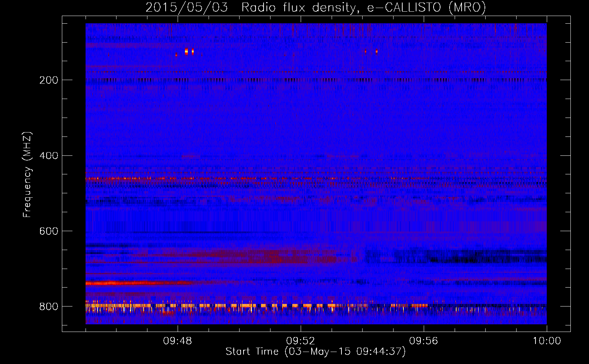Click the 400 frequency tick label

pyautogui.click(x=48, y=156)
